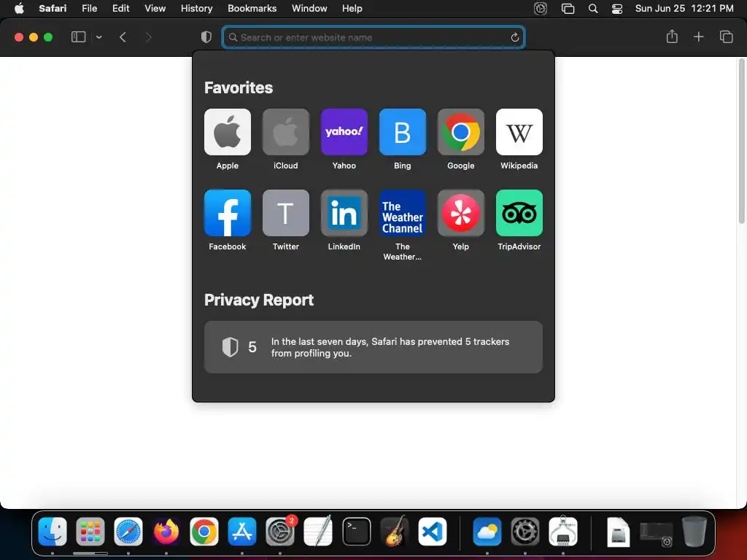Screen dimensions: 747x560
Task: Open the History menu
Action: click(x=196, y=9)
